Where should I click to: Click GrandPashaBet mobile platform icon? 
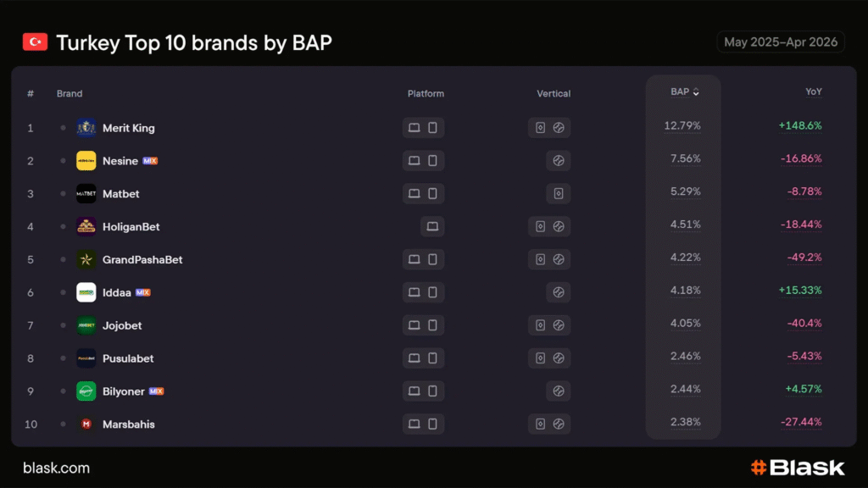tap(432, 259)
